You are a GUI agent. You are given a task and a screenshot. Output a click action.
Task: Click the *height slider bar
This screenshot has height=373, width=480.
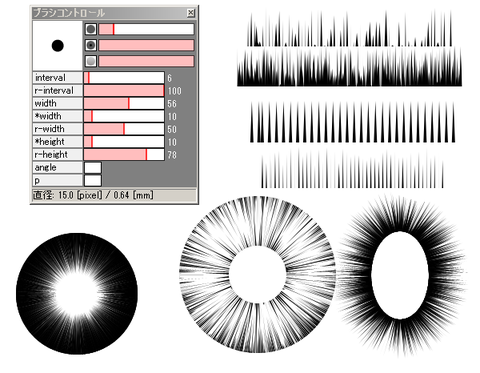(x=124, y=142)
